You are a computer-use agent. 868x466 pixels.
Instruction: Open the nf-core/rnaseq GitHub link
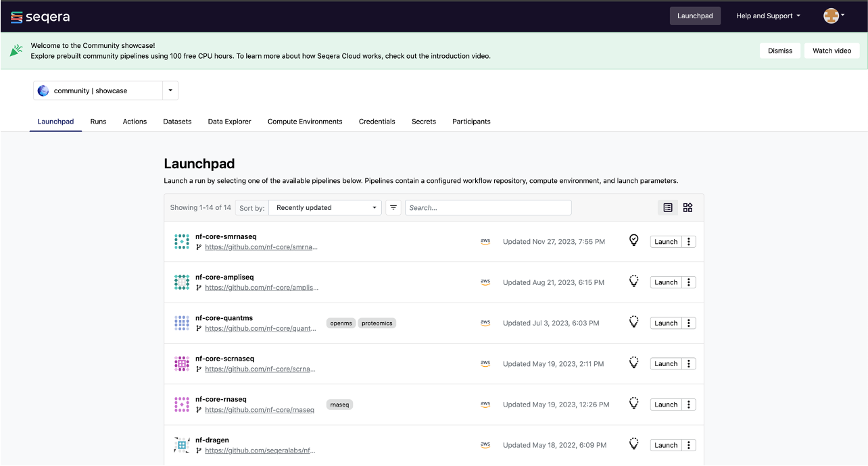click(x=260, y=410)
